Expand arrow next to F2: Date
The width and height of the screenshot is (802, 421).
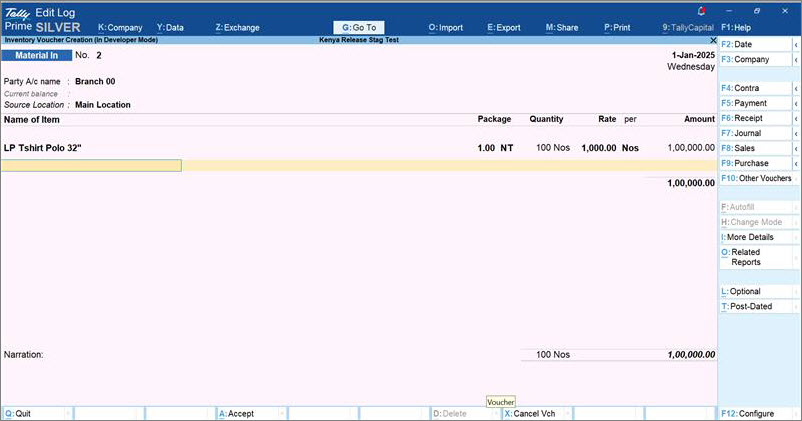(x=796, y=45)
